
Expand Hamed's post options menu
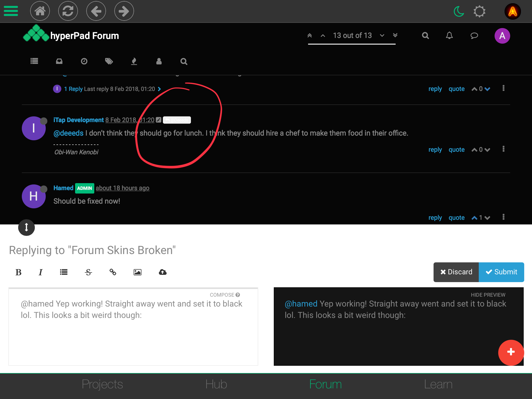pos(503,217)
